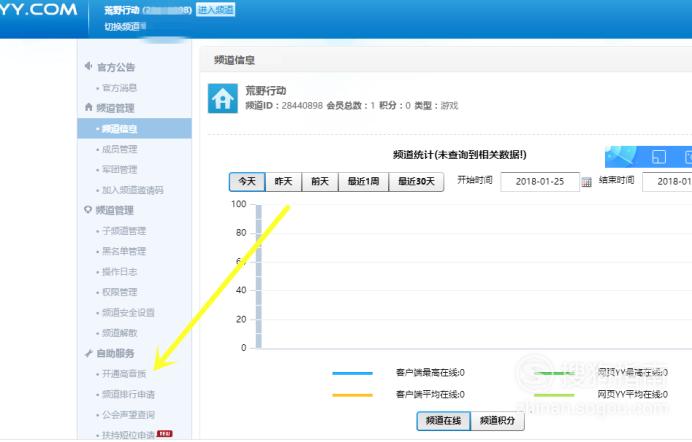Click the 频道统计(未查询到相关数据!) chart title

[x=459, y=155]
